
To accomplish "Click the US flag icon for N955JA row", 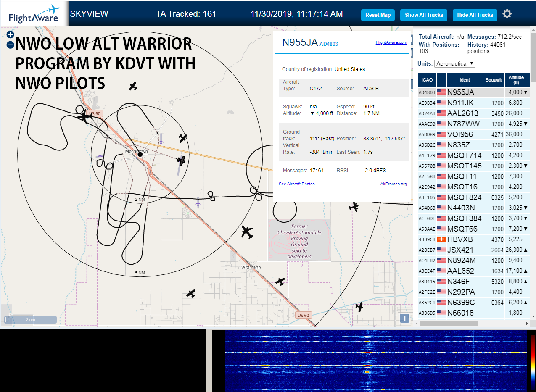I will (x=441, y=92).
